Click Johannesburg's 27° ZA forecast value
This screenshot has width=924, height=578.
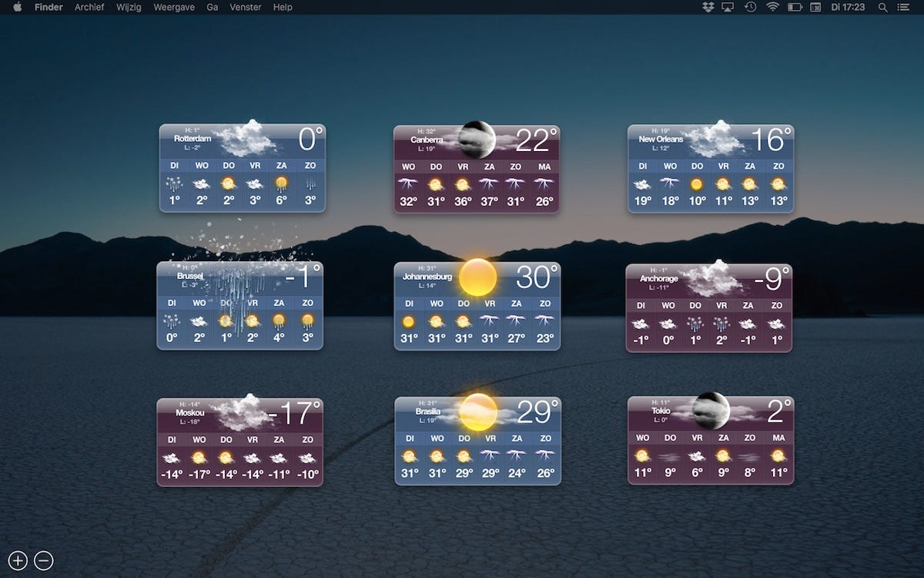(517, 338)
